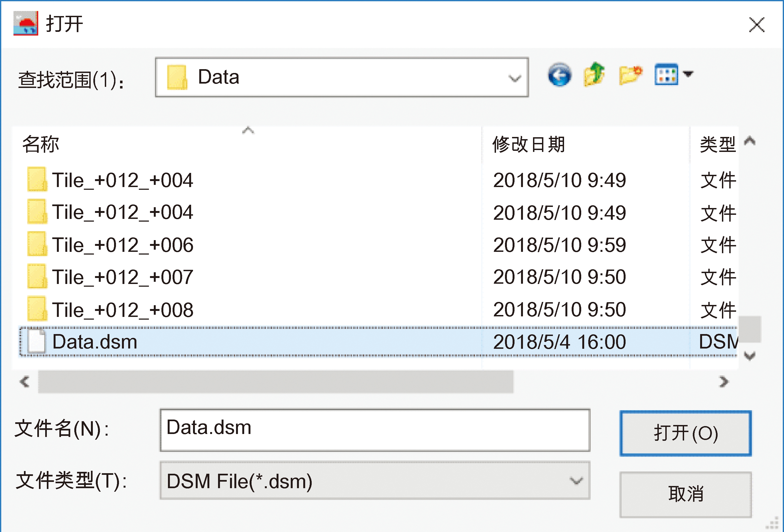Select the Data.dsm file row
Image resolution: width=784 pixels, height=532 pixels.
pos(378,341)
